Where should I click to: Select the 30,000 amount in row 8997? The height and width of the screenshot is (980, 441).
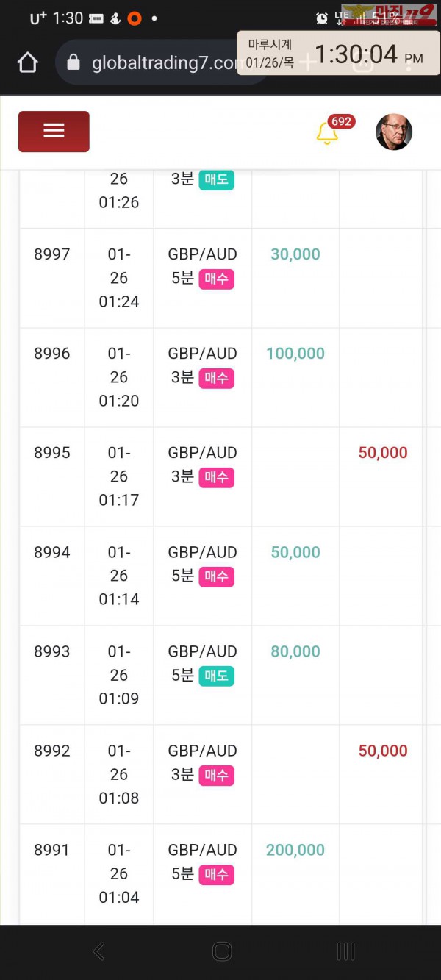pyautogui.click(x=295, y=254)
